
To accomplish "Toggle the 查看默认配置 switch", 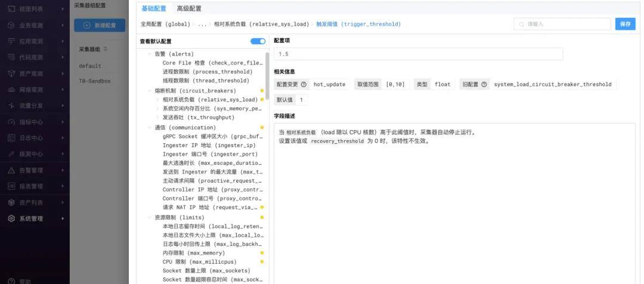I will pos(258,41).
